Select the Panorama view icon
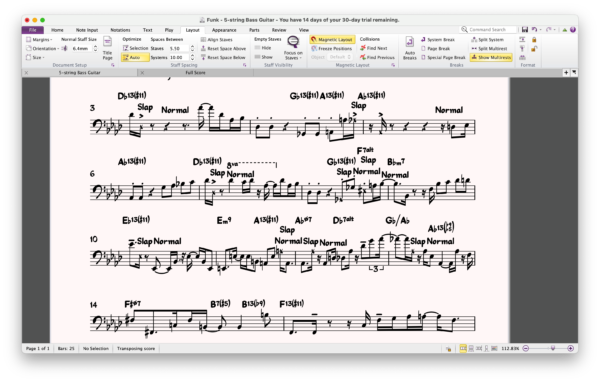 coord(494,348)
